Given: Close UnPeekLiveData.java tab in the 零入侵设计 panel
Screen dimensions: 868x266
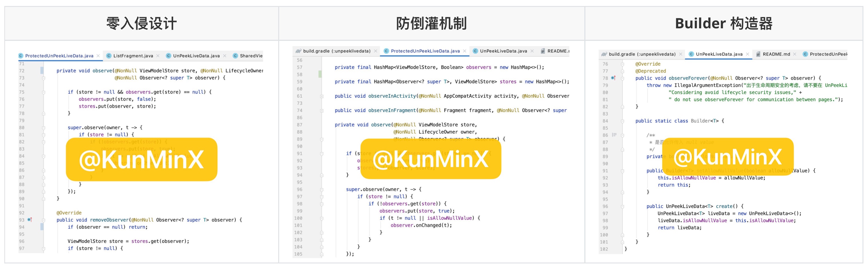Looking at the screenshot, I should click(225, 56).
